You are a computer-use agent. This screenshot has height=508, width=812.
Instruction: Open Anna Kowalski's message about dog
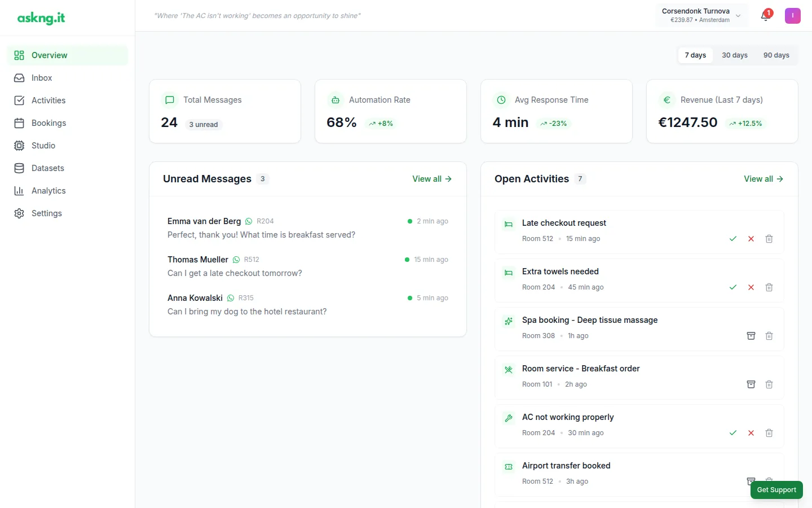[308, 305]
